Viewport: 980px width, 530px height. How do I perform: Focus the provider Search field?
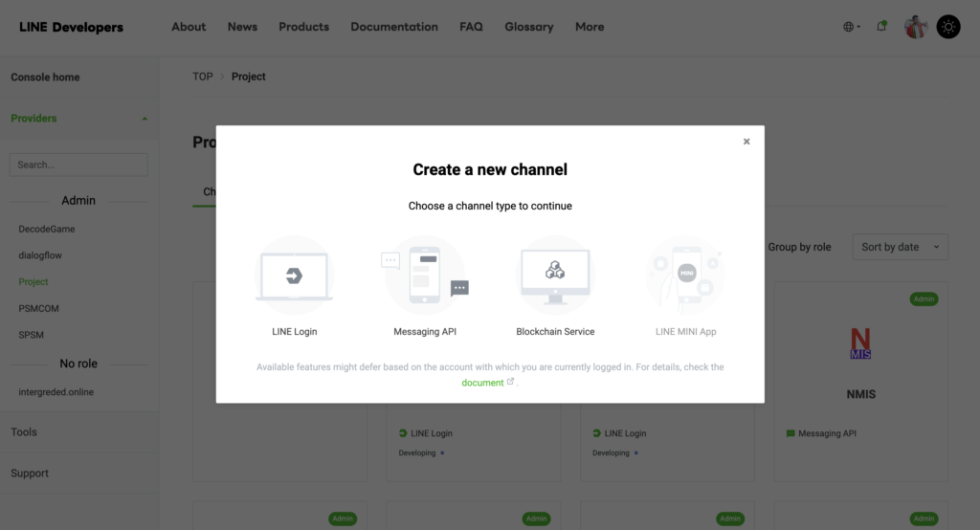78,165
